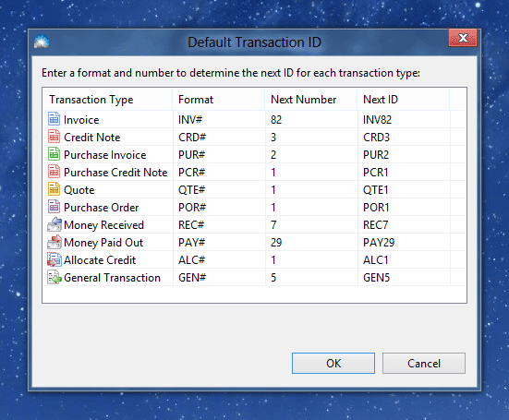Click Money Paid Out next number 29
The height and width of the screenshot is (420, 509).
coord(311,242)
